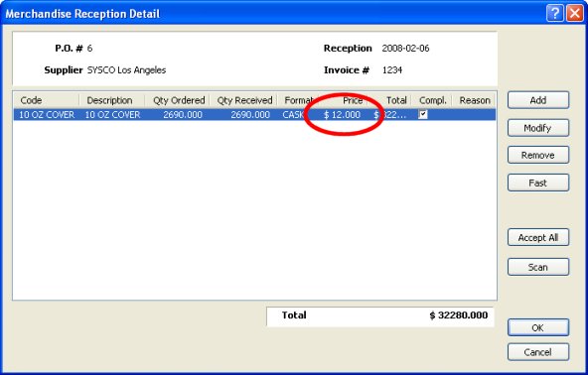Open the help question mark icon
The image size is (588, 375).
pos(555,14)
